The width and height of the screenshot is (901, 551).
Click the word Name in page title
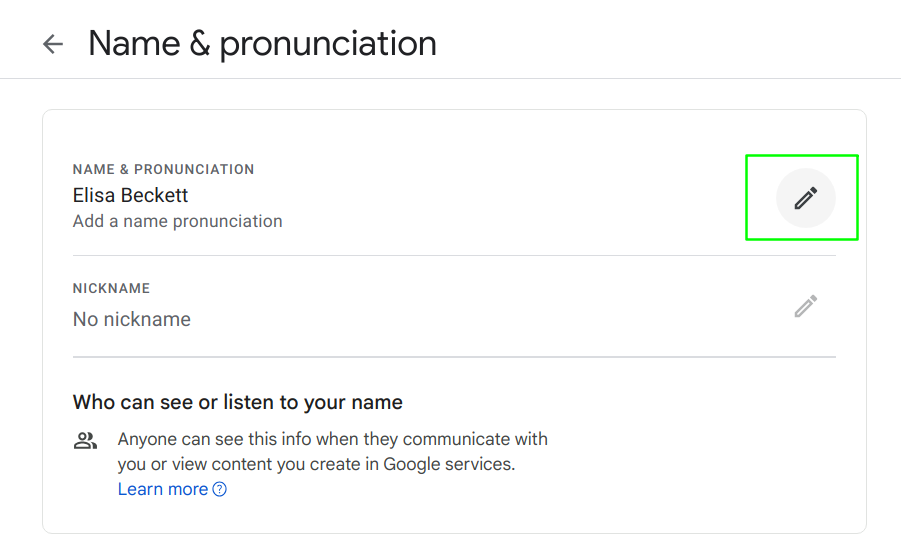(x=134, y=44)
